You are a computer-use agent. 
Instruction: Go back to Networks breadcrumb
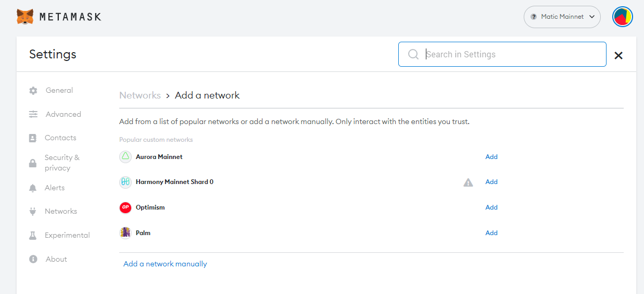coord(140,95)
